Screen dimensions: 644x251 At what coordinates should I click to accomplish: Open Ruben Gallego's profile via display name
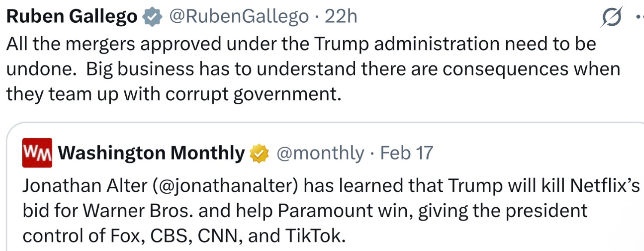point(72,17)
